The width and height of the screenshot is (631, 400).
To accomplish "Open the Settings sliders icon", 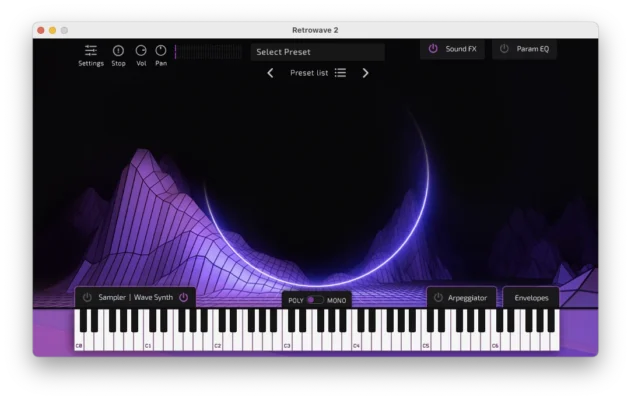I will click(x=91, y=51).
